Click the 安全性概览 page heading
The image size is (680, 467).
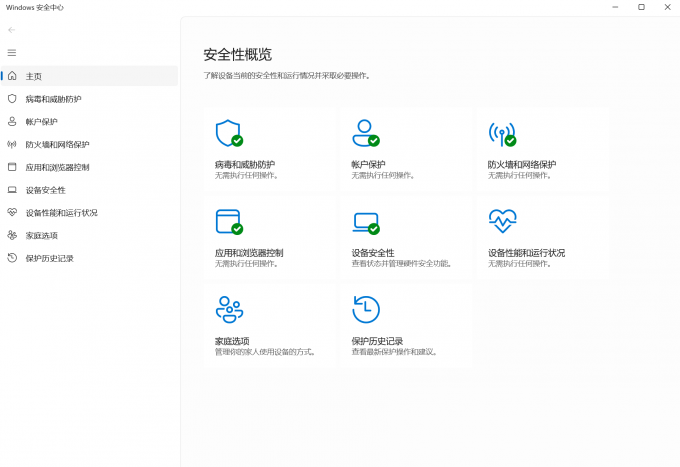coord(238,55)
